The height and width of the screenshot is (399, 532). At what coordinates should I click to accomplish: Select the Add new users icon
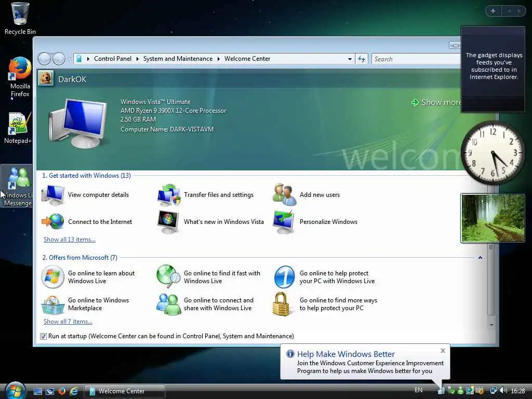coord(284,195)
